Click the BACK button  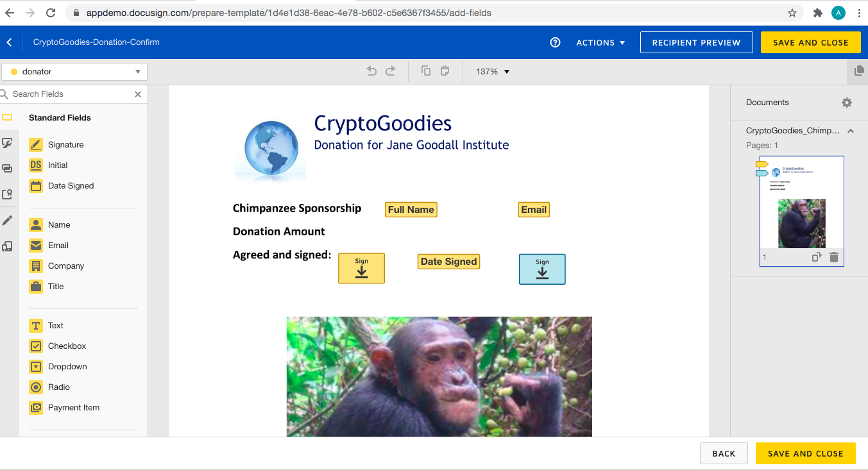tap(724, 453)
